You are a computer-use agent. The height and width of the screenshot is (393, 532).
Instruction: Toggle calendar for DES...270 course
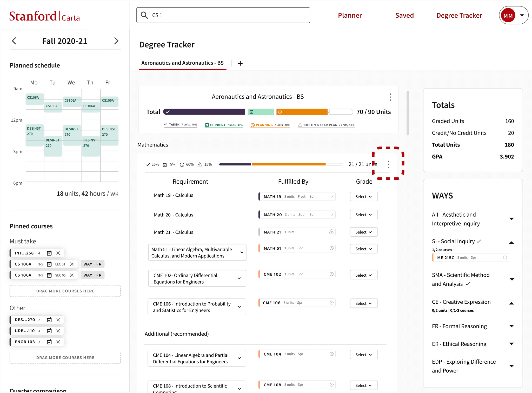pos(49,320)
